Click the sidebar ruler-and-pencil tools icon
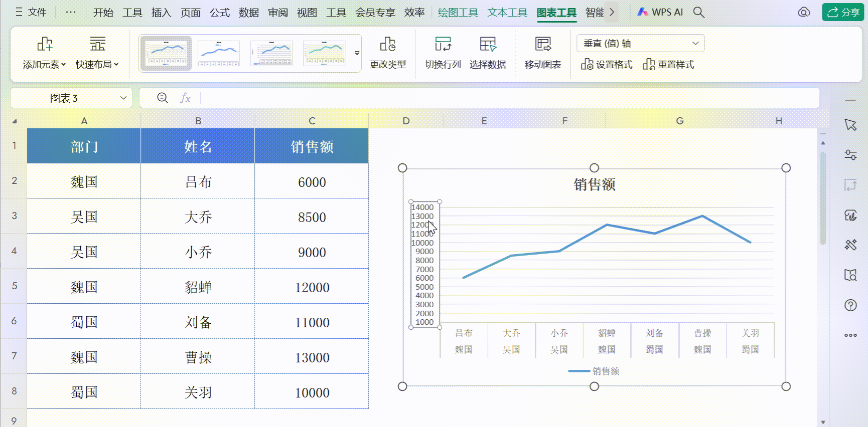The height and width of the screenshot is (427, 868). pos(850,245)
